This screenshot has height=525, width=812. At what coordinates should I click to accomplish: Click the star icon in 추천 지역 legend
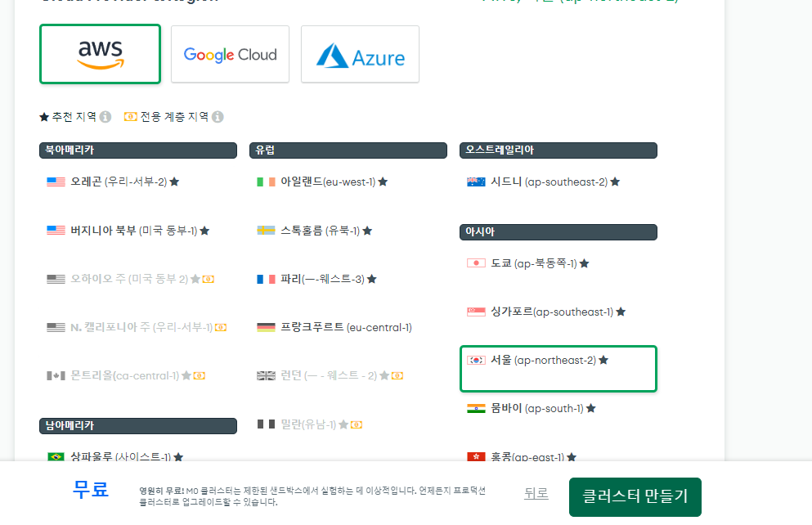(44, 117)
